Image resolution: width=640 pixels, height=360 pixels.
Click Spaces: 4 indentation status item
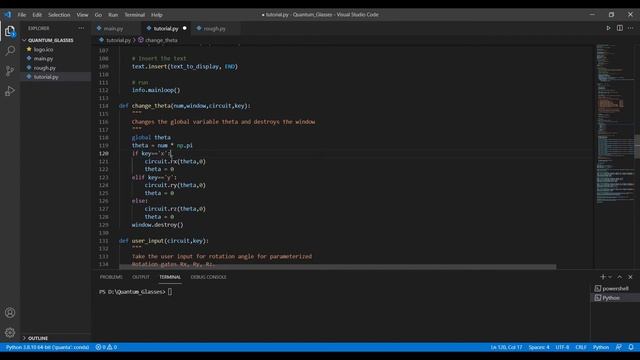539,347
